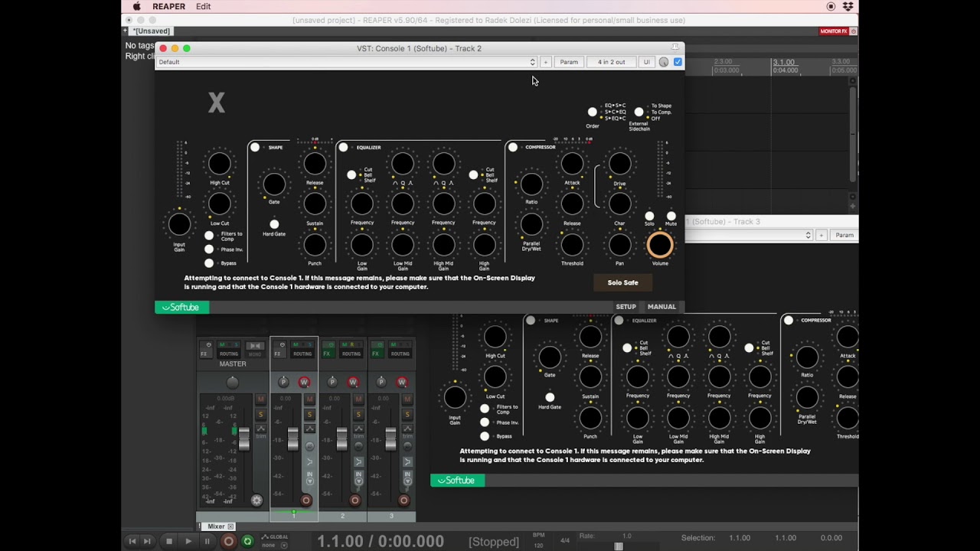The height and width of the screenshot is (551, 980).
Task: Click the Threshold knob in Track 2 plugin
Action: tap(572, 245)
